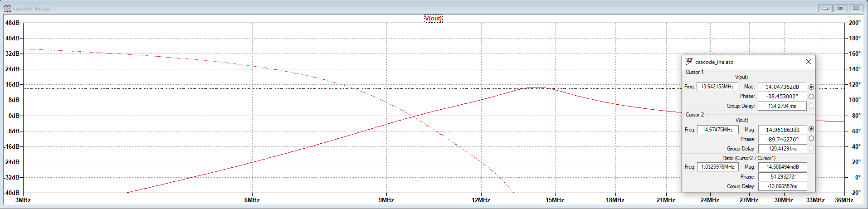868x209 pixels.
Task: Click the "100°" phase axis label
Action: click(x=854, y=100)
